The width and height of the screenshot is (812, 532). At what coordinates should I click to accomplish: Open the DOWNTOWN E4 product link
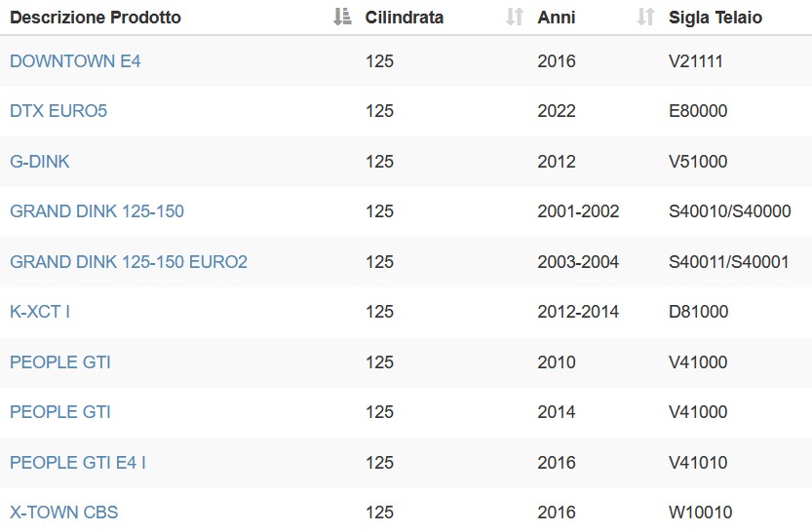pos(75,61)
